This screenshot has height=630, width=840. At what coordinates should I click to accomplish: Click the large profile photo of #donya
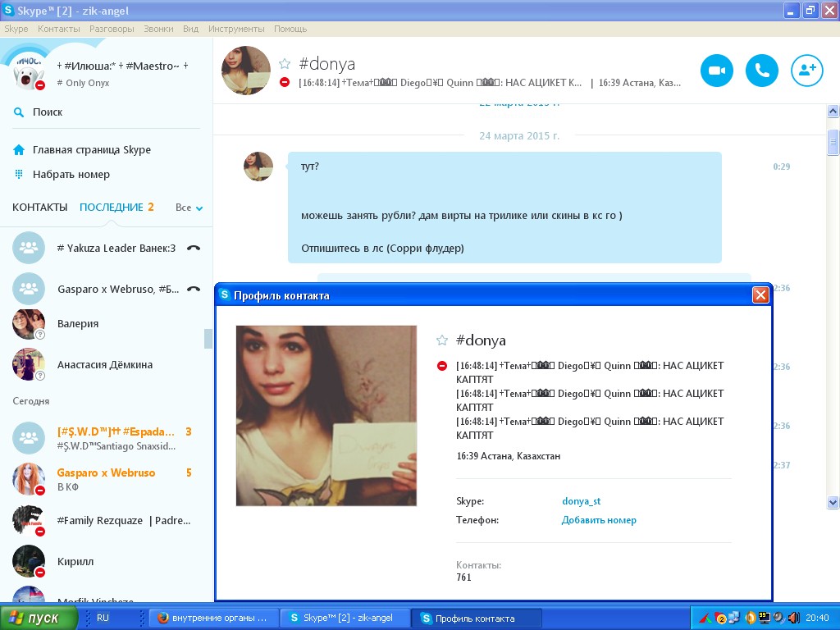coord(326,416)
